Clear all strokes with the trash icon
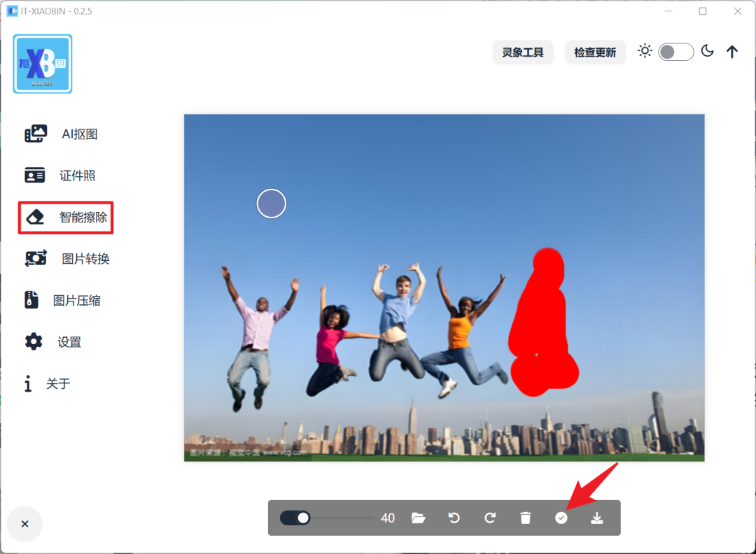Image resolution: width=756 pixels, height=554 pixels. click(x=526, y=518)
